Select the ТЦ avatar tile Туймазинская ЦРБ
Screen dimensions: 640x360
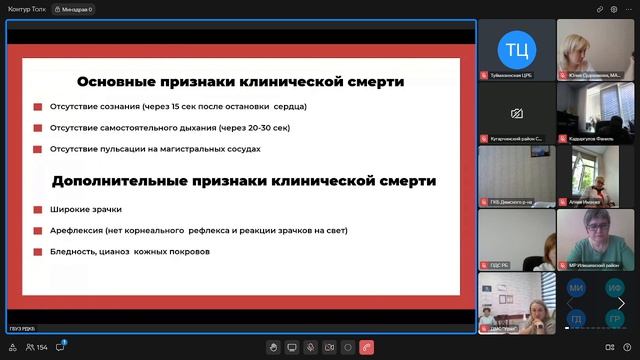click(x=517, y=50)
